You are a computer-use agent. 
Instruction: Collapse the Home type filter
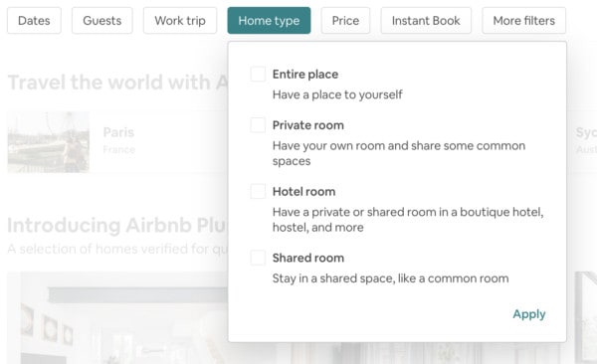point(269,21)
